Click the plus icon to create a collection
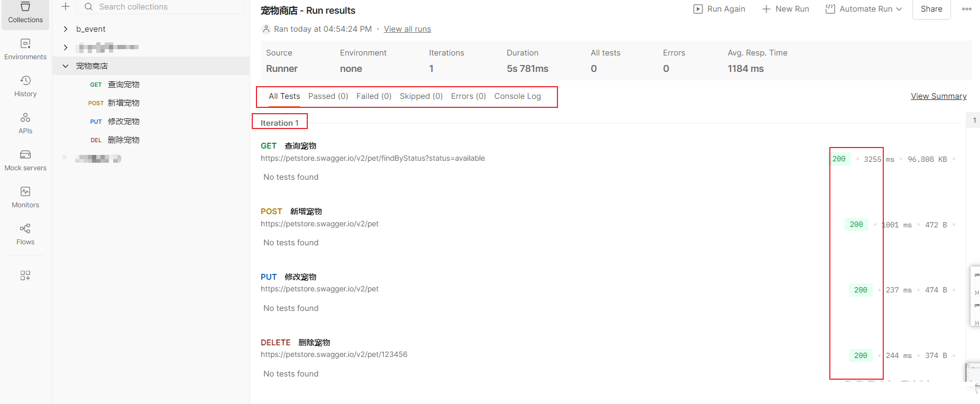The width and height of the screenshot is (980, 404). [66, 7]
